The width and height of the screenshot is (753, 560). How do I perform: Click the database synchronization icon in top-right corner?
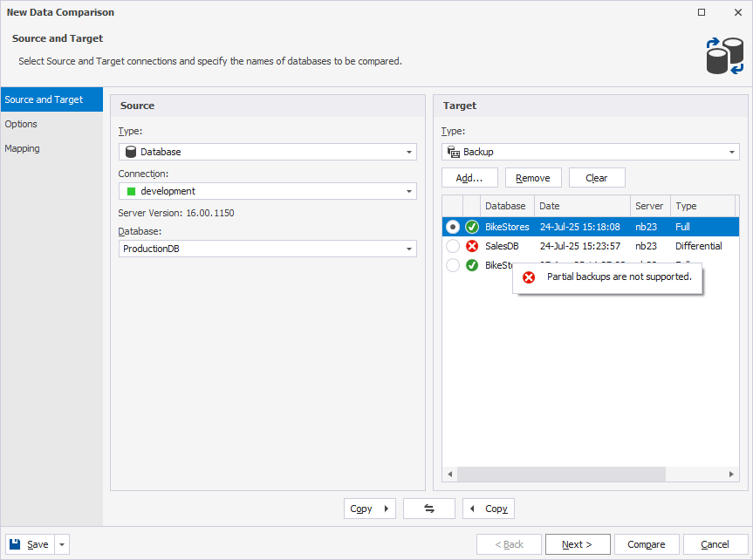(x=723, y=55)
